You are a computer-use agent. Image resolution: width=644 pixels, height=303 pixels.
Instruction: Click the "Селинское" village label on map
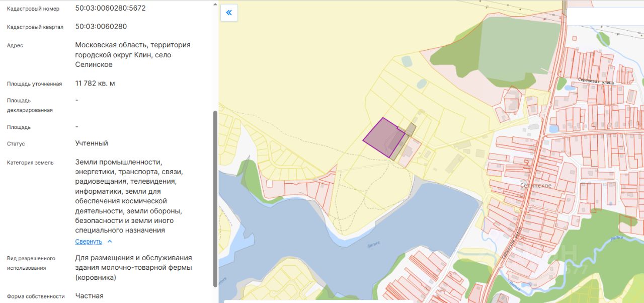[x=536, y=186]
